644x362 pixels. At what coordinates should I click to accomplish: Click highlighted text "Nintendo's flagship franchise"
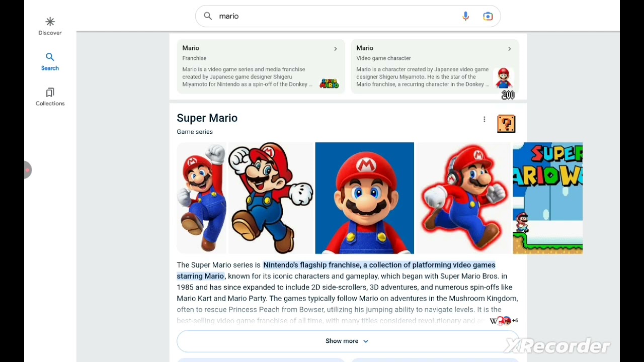point(312,265)
